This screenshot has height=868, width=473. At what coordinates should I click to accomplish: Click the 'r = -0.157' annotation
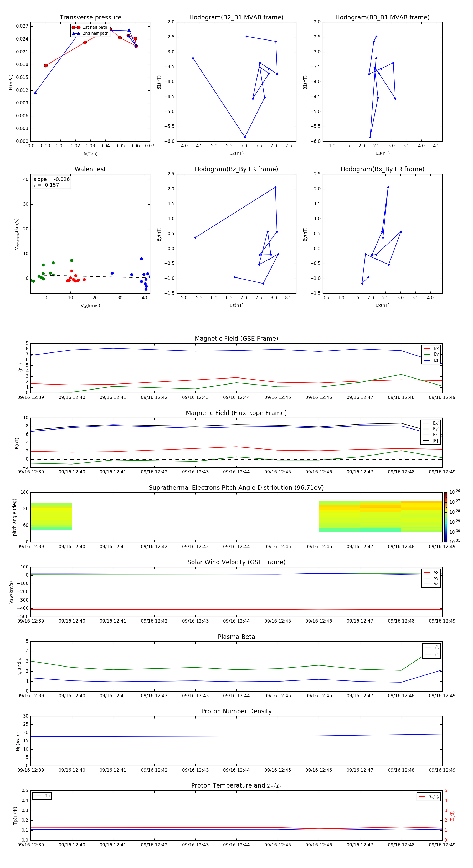[47, 185]
